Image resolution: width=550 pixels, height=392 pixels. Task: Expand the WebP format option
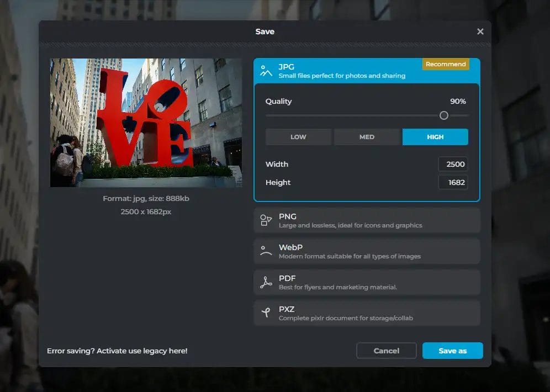[367, 252]
